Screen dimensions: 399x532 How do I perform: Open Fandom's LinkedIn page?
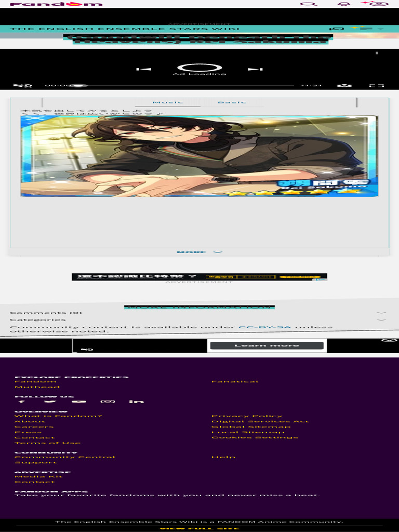coord(137,402)
